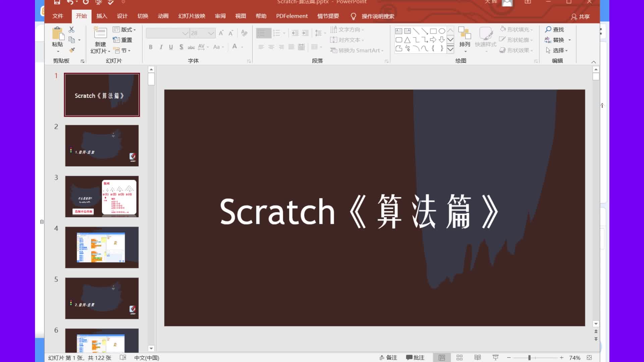The height and width of the screenshot is (362, 644).
Task: Toggle Align Left paragraph option
Action: (261, 47)
